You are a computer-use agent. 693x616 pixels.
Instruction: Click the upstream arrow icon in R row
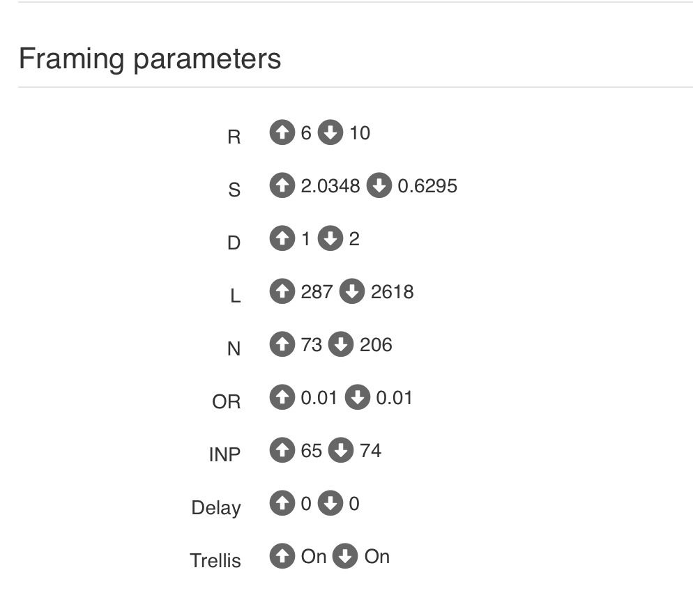tap(282, 132)
